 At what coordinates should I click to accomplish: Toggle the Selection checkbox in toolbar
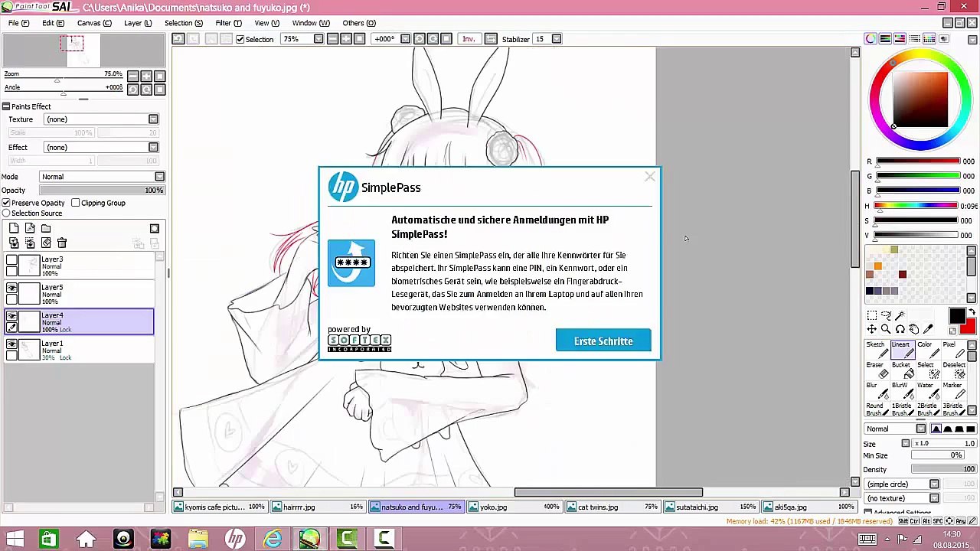point(240,39)
